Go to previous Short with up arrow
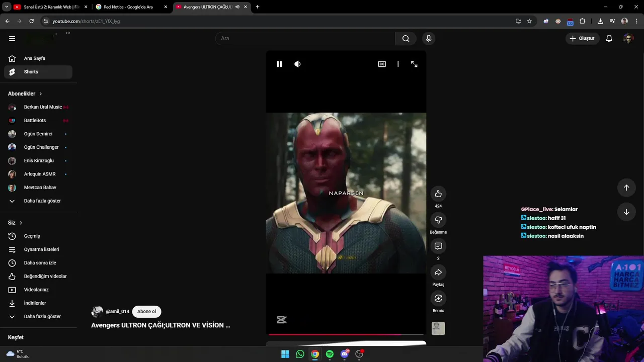 [x=626, y=188]
